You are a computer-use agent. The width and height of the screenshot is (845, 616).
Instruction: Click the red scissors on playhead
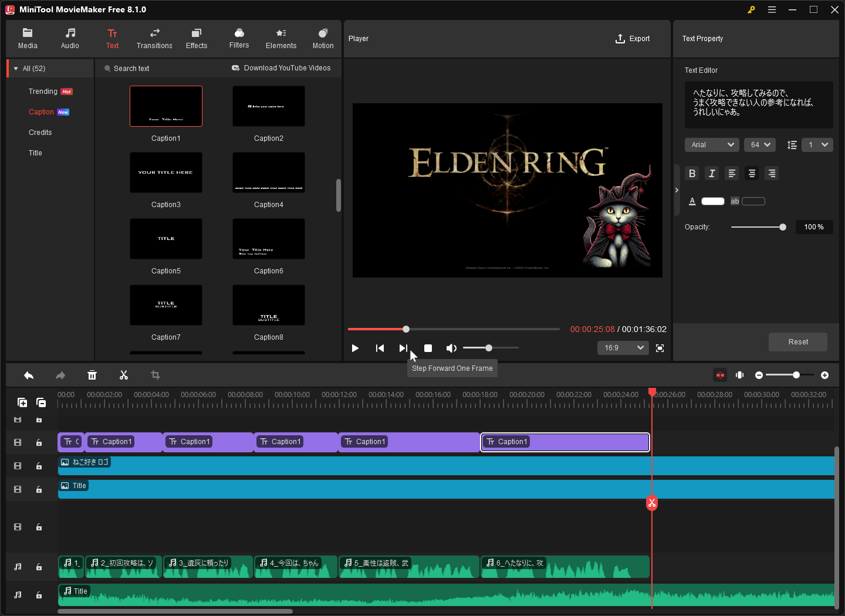pyautogui.click(x=652, y=503)
